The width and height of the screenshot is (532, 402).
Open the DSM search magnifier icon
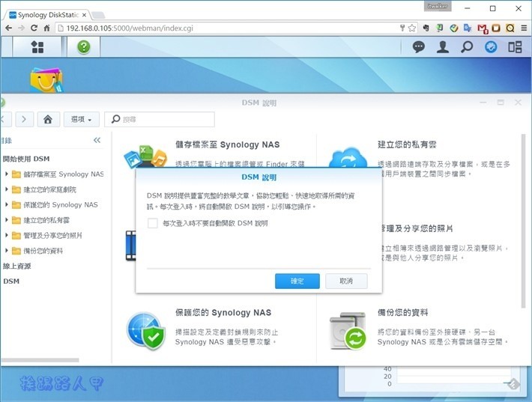coord(467,46)
